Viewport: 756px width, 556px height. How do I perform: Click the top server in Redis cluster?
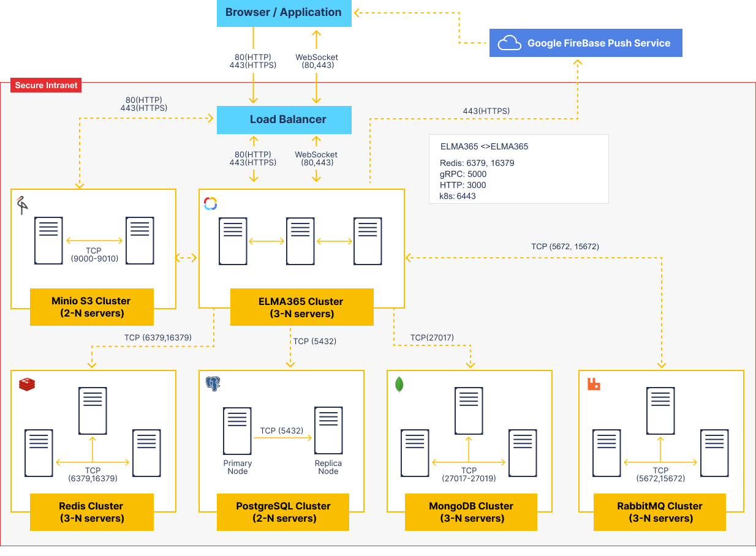click(93, 411)
